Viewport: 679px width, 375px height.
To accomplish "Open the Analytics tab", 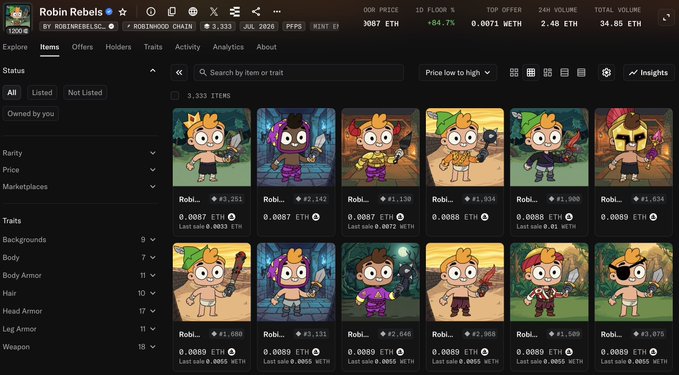I will tap(228, 47).
